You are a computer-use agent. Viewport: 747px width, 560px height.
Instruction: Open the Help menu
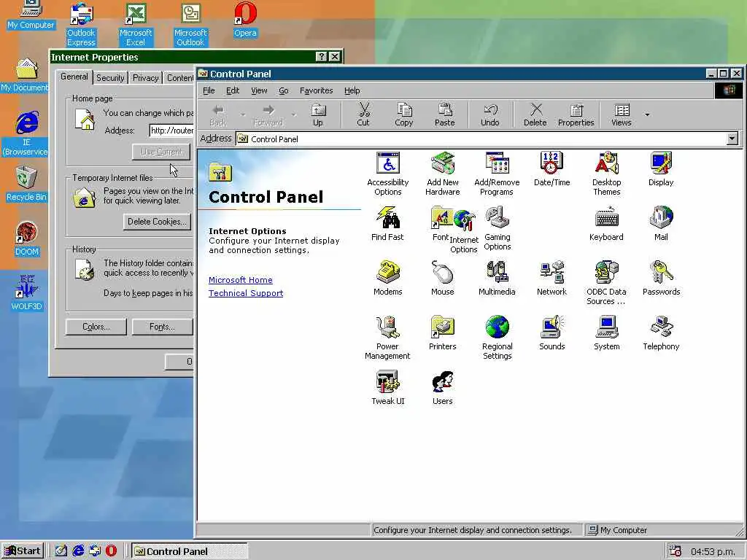coord(352,90)
